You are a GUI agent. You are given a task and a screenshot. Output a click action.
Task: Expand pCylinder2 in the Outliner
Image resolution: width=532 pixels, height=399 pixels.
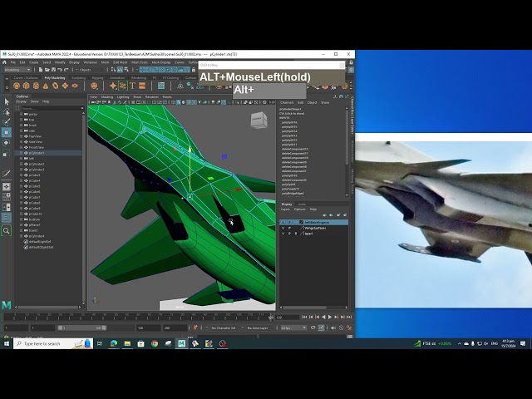[22, 164]
